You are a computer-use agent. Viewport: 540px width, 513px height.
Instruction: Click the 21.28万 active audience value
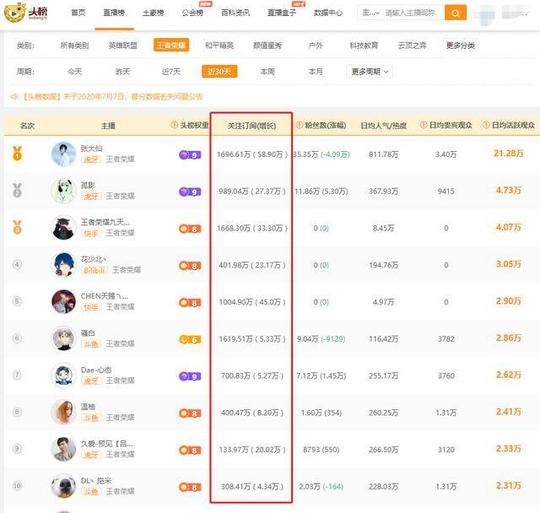click(508, 153)
